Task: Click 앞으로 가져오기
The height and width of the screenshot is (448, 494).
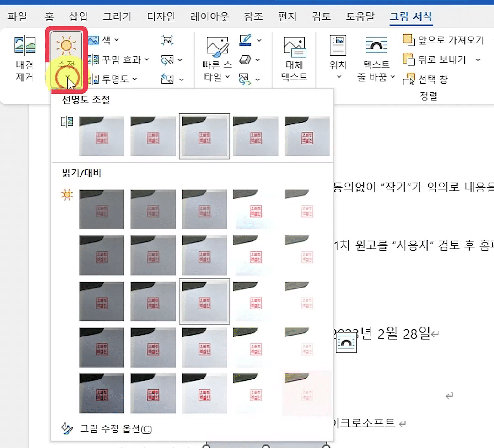Action: (x=443, y=40)
